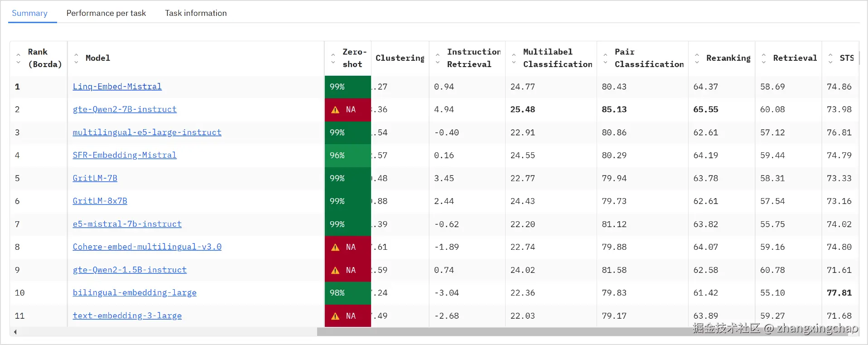Switch to the Summary tab
Viewport: 868px width, 345px height.
point(29,13)
